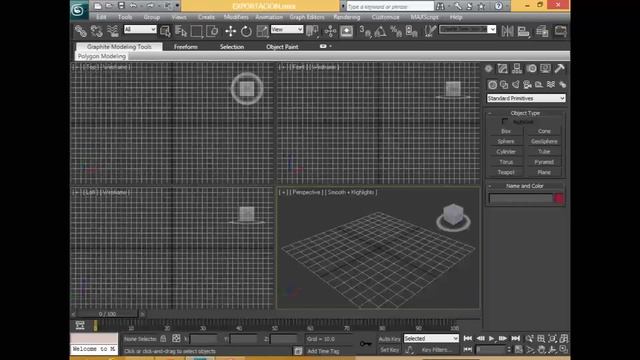The height and width of the screenshot is (360, 640).
Task: Open the selection filter All dropdown
Action: (140, 29)
